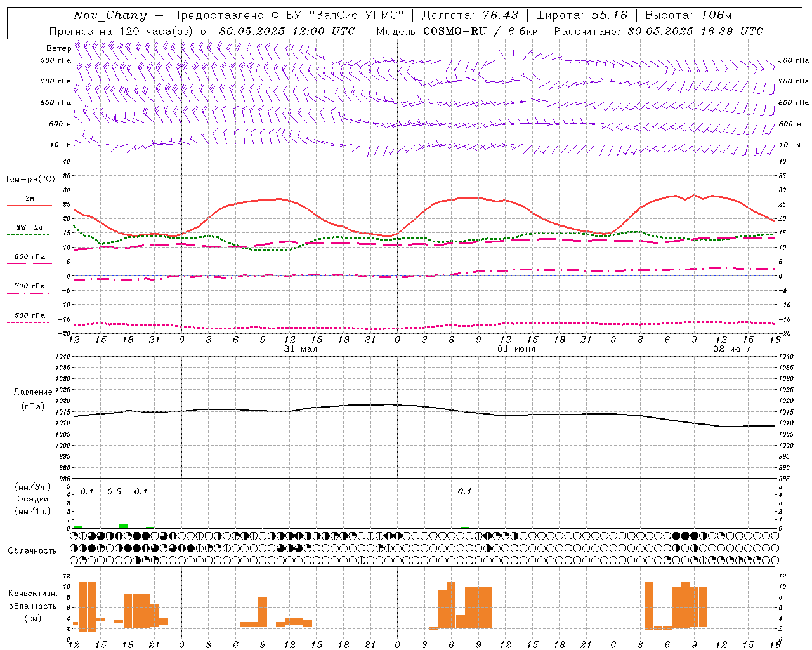This screenshot has height=650, width=812.
Task: Click the 'Ветер' wind panel label
Action: pos(58,48)
